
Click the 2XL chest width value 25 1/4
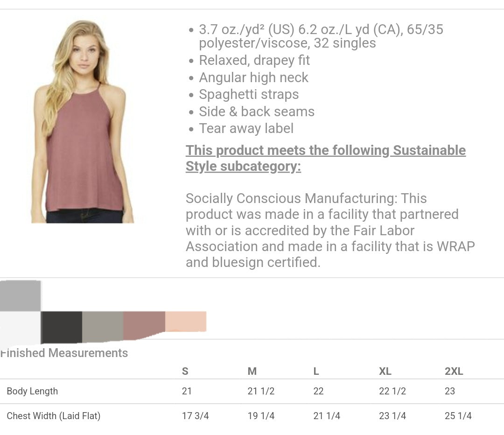[x=458, y=416]
